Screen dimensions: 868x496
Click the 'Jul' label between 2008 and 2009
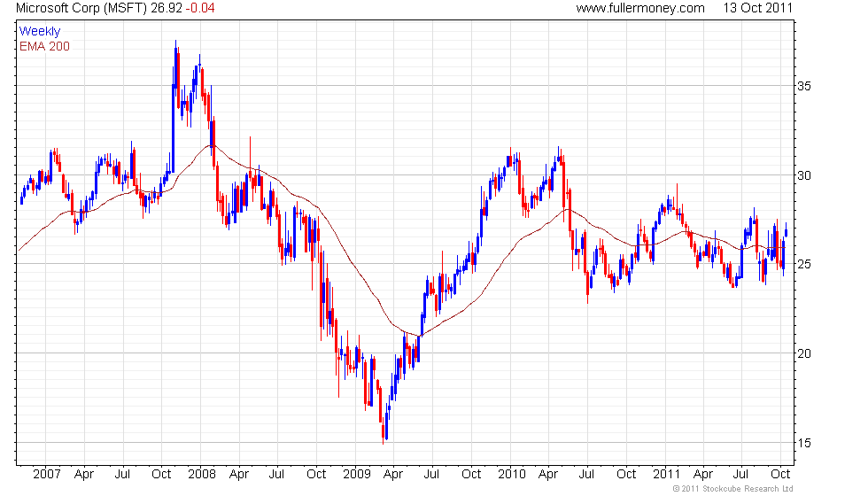click(x=276, y=475)
